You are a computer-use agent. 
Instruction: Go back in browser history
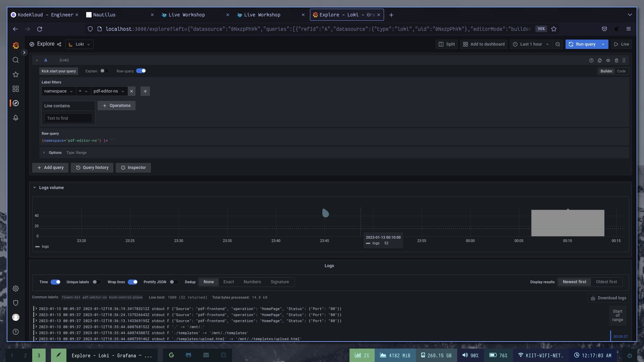(15, 29)
